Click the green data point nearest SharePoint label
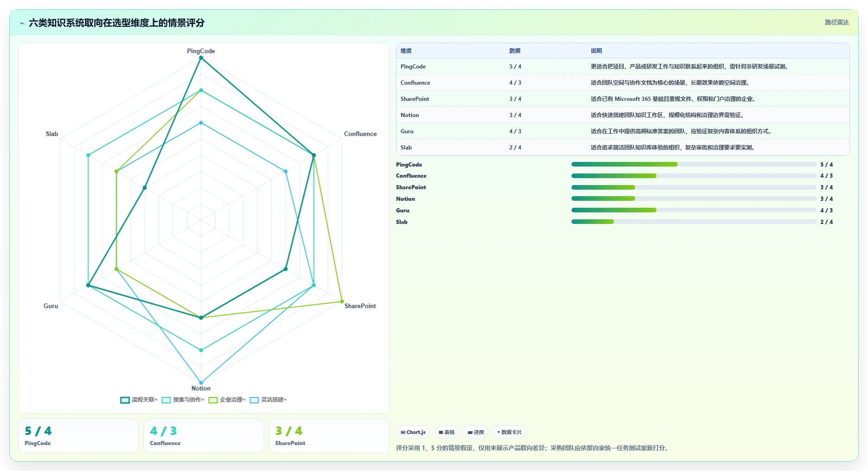Viewport: 868px width, 471px height. (x=342, y=302)
